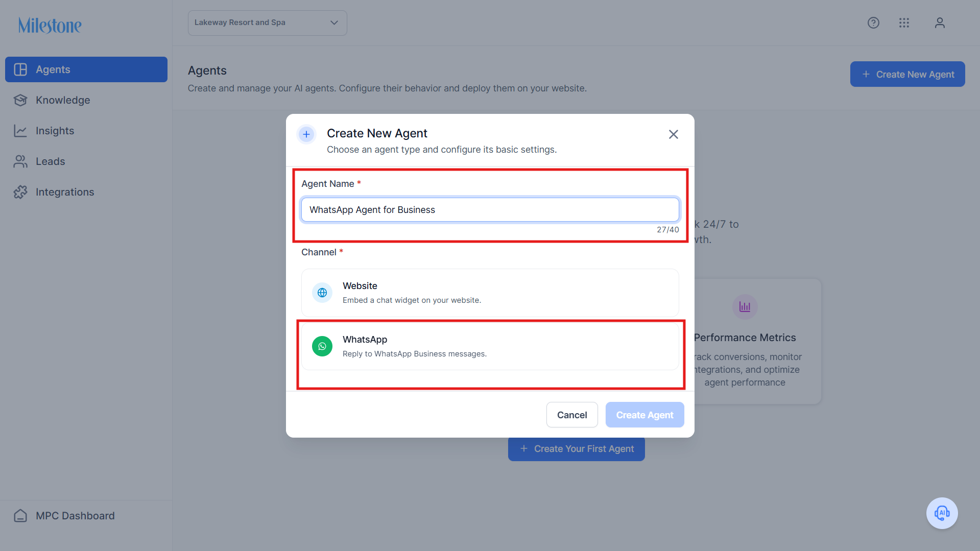
Task: Click the Website globe icon
Action: [322, 293]
